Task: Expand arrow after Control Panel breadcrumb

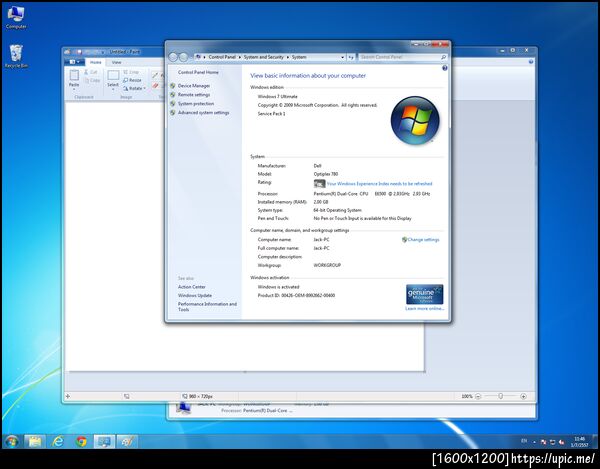Action: 240,57
